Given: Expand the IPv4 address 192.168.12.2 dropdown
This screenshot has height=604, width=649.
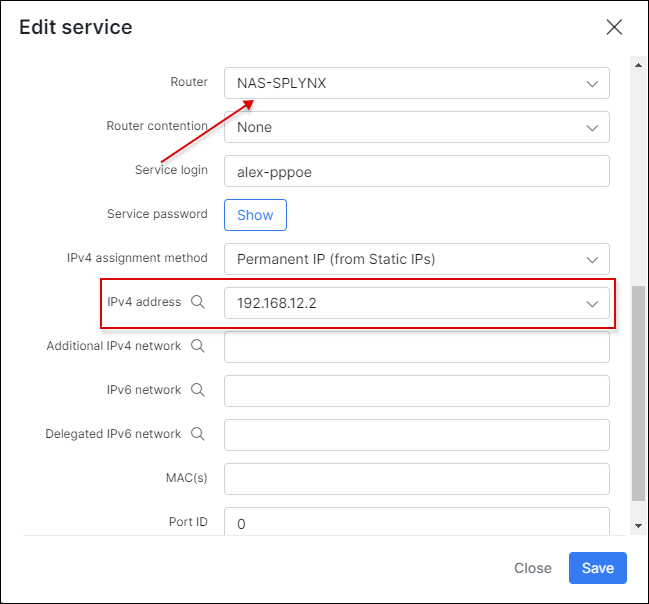Looking at the screenshot, I should coord(416,303).
